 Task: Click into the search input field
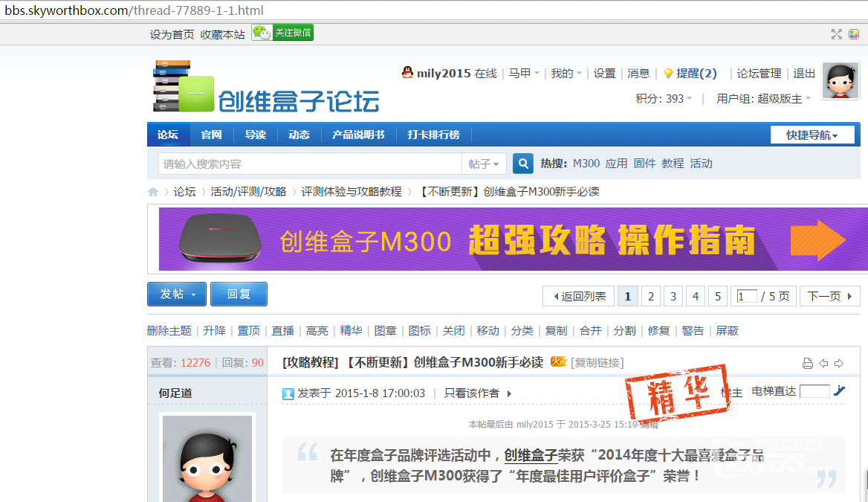pyautogui.click(x=310, y=164)
